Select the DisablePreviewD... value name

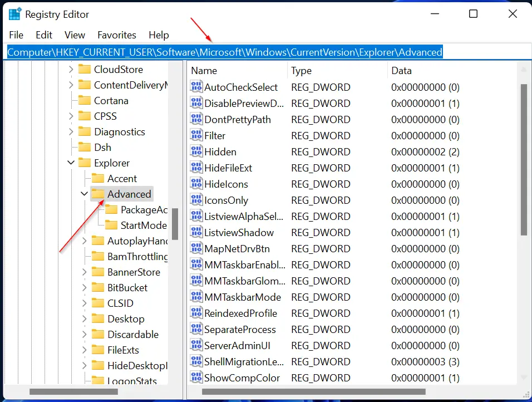[x=244, y=103]
